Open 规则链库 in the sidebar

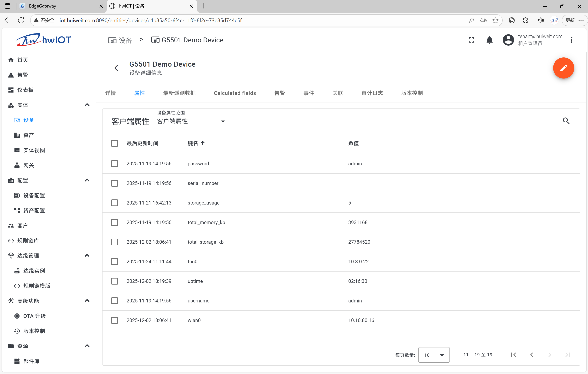coord(28,240)
